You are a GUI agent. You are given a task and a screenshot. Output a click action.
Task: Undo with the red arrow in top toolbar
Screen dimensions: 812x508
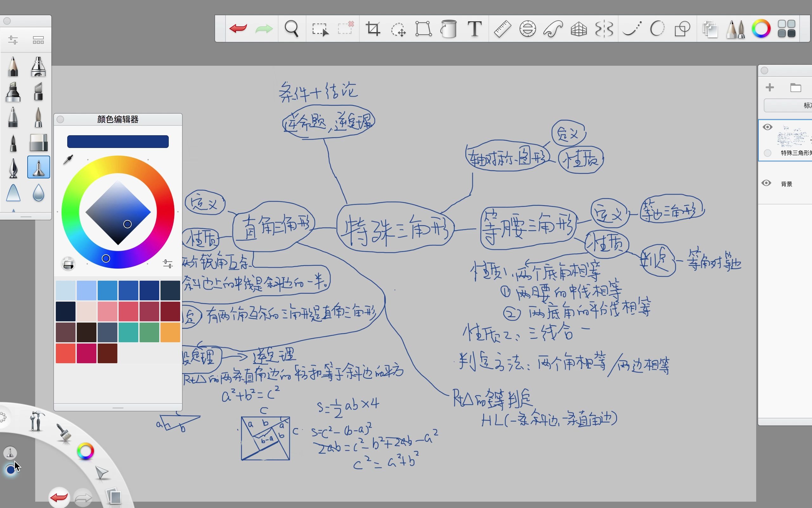pos(238,29)
